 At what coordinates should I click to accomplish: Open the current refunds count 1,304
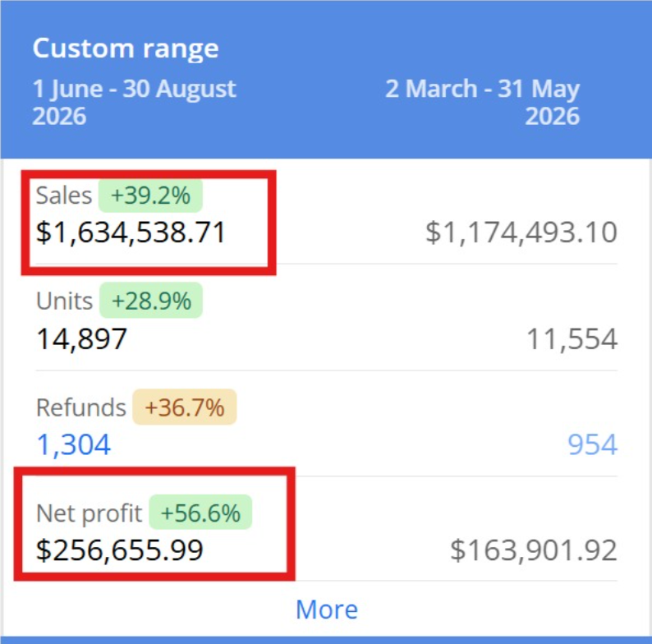(x=74, y=444)
